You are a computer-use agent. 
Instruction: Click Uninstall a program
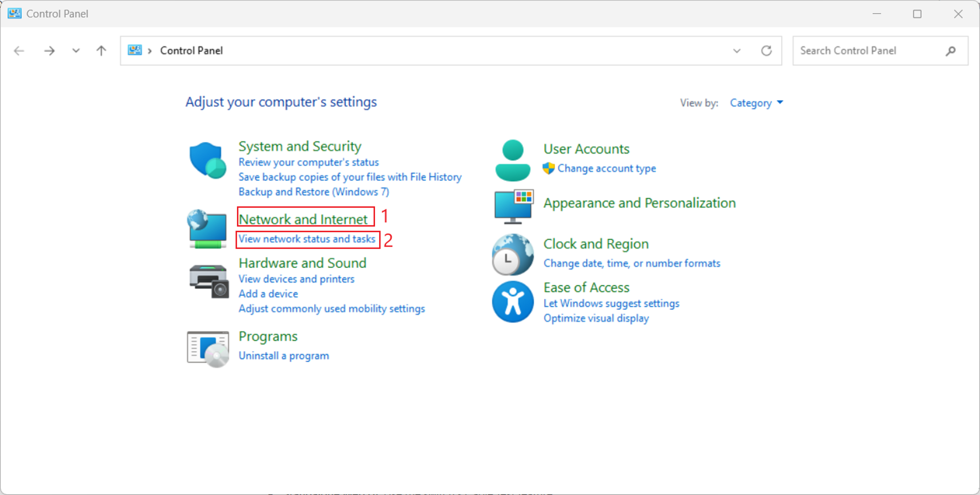[x=284, y=356]
